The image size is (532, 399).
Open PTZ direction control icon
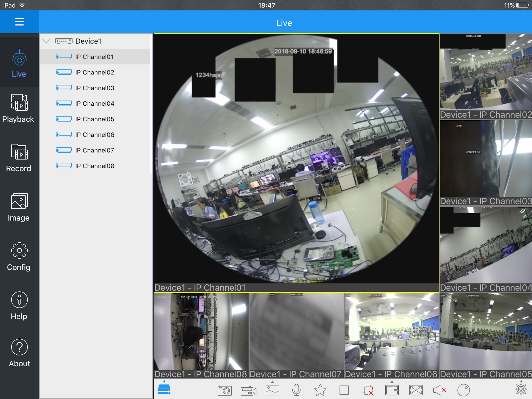point(521,389)
